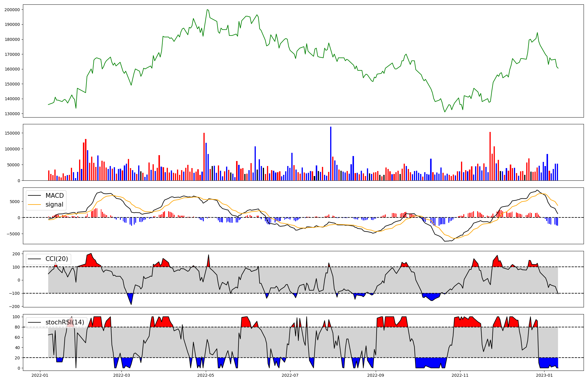588x382 pixels.
Task: Select the 2022-09 x-axis date label
Action: coord(376,375)
